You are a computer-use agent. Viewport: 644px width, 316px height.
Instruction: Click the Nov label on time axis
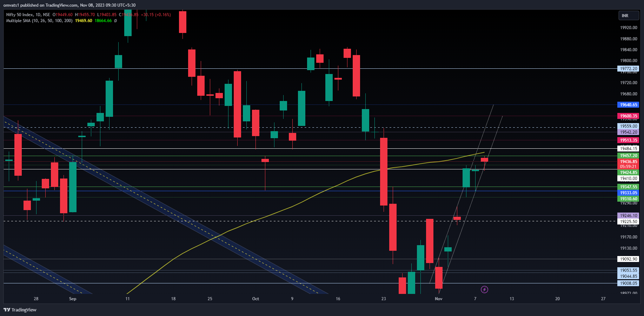[x=439, y=299]
